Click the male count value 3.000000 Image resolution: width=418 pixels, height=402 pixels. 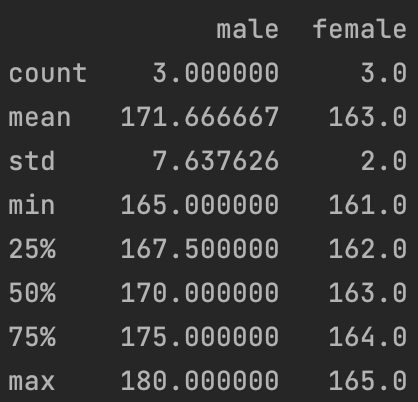coord(215,73)
